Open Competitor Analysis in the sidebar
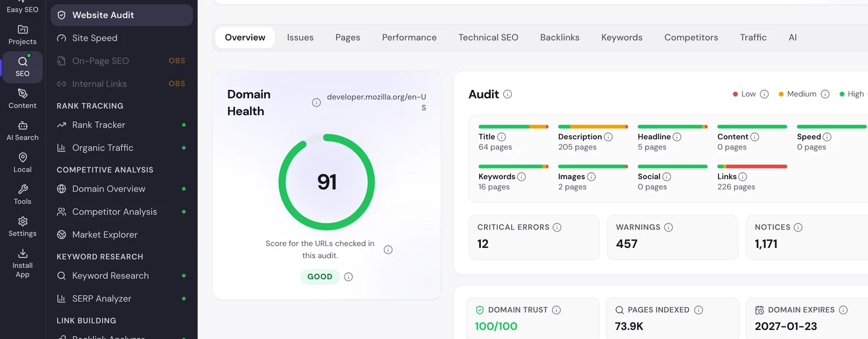The width and height of the screenshot is (868, 339). 122,212
